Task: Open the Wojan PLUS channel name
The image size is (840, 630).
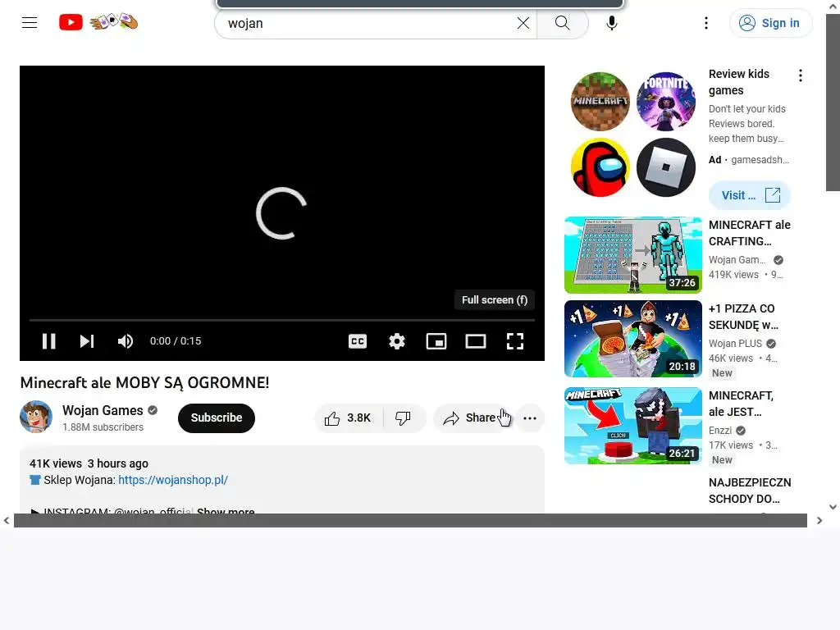Action: tap(735, 344)
